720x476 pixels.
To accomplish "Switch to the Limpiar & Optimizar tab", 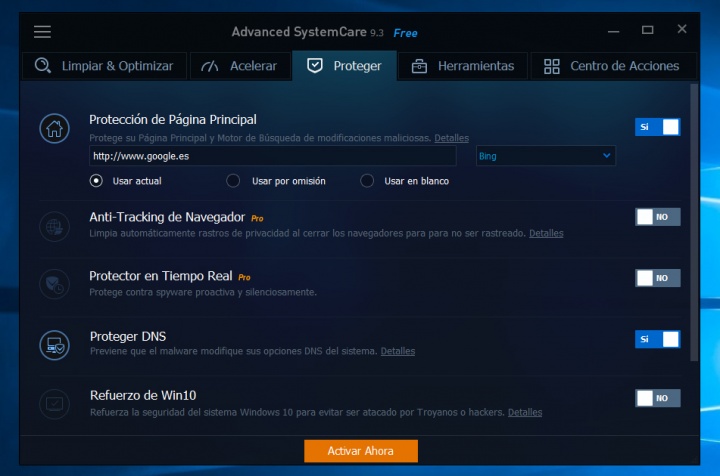I will point(105,66).
